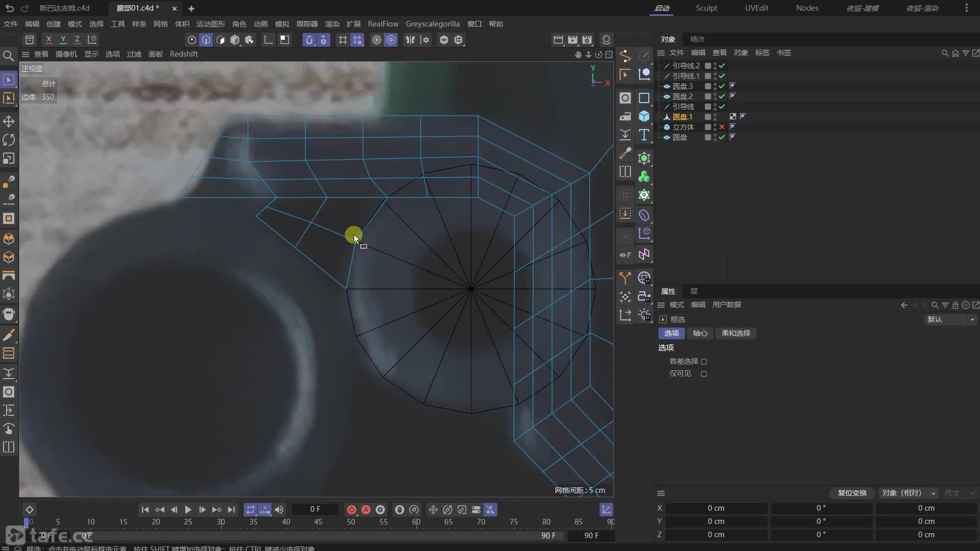Click the record active objects button
The height and width of the screenshot is (551, 980).
[351, 510]
